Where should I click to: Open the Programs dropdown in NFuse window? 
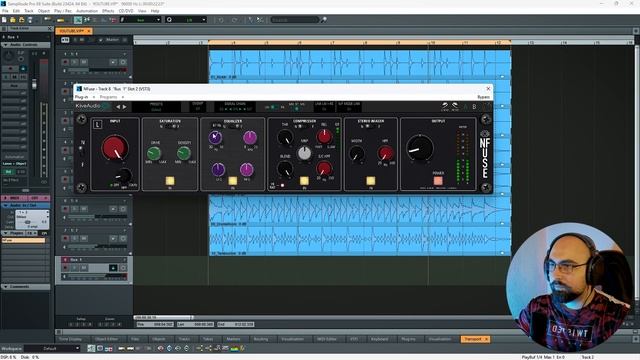pos(111,97)
